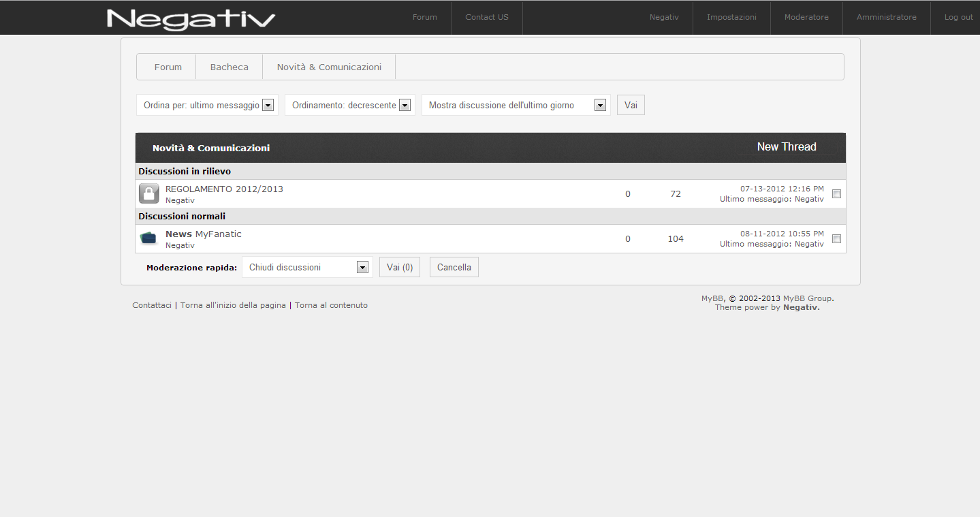Click the Negativ theme credit link in footer

(800, 307)
